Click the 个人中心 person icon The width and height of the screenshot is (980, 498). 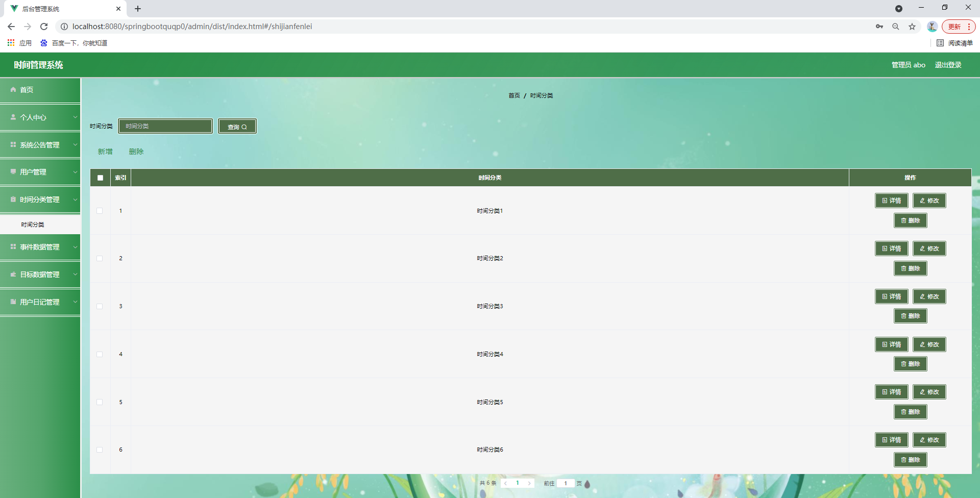12,117
